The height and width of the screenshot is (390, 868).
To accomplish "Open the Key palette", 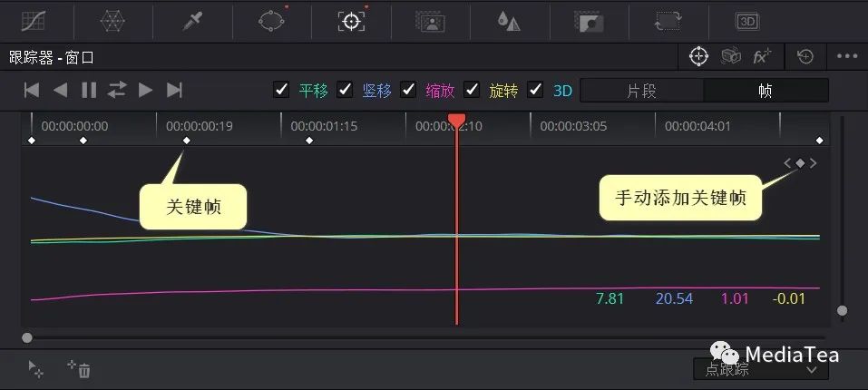I will point(588,22).
